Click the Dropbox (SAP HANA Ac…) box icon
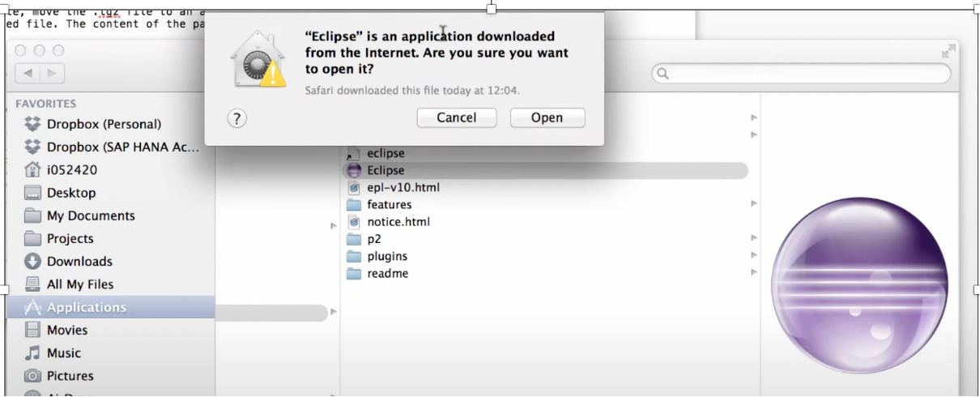The width and height of the screenshot is (980, 397). pos(32,147)
